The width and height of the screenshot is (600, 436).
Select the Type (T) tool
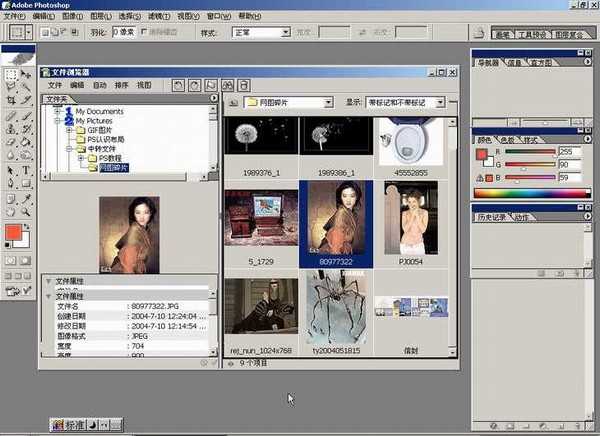point(25,170)
